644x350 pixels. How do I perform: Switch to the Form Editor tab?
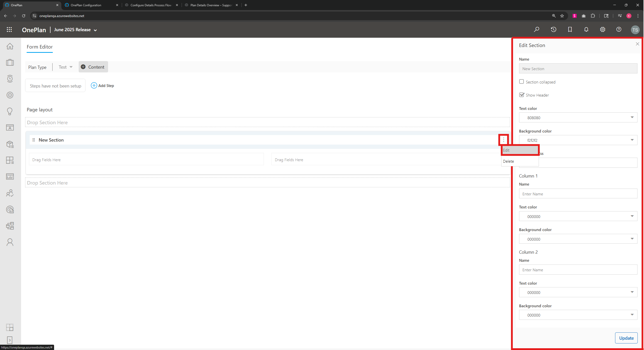[40, 47]
